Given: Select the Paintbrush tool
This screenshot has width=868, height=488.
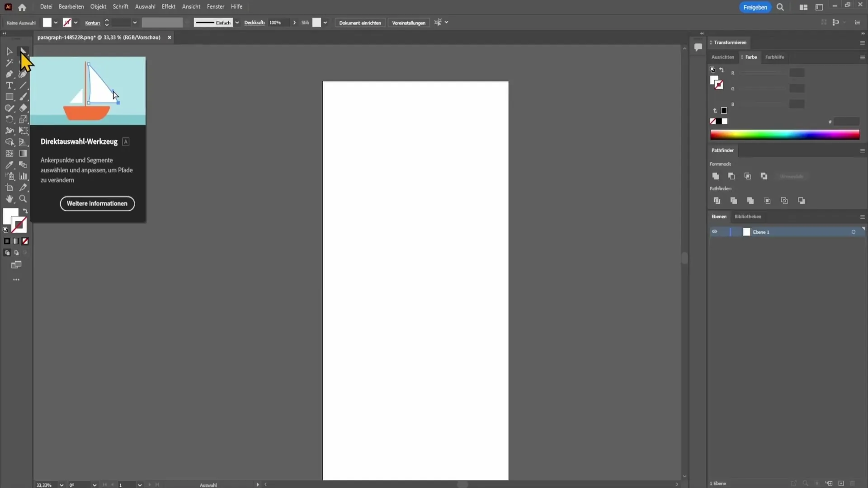Looking at the screenshot, I should [23, 97].
